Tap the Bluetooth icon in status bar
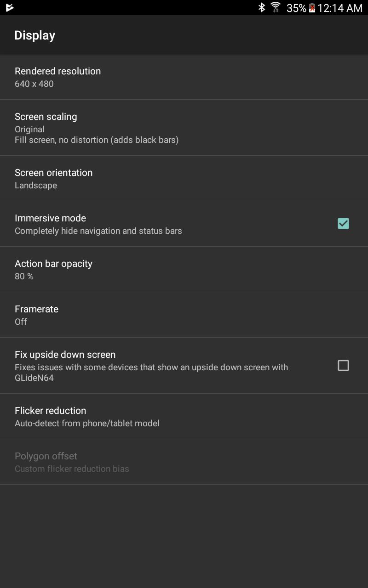368x588 pixels. (262, 7)
